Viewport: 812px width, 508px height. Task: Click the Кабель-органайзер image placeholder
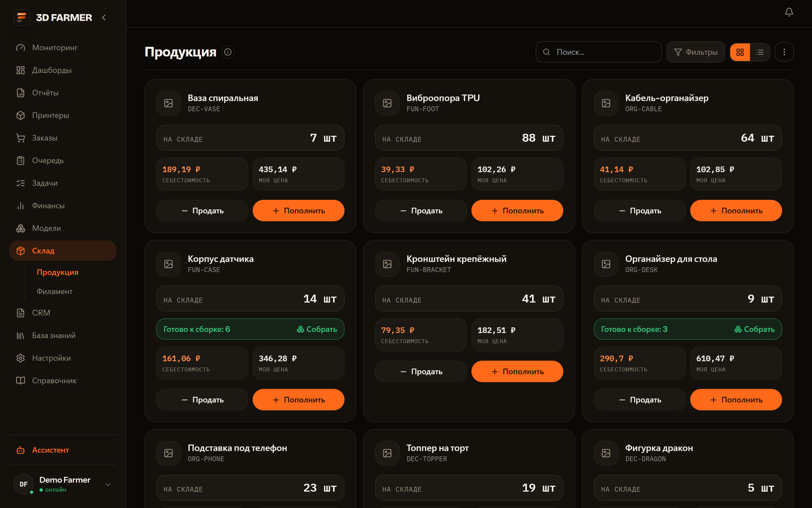(606, 103)
